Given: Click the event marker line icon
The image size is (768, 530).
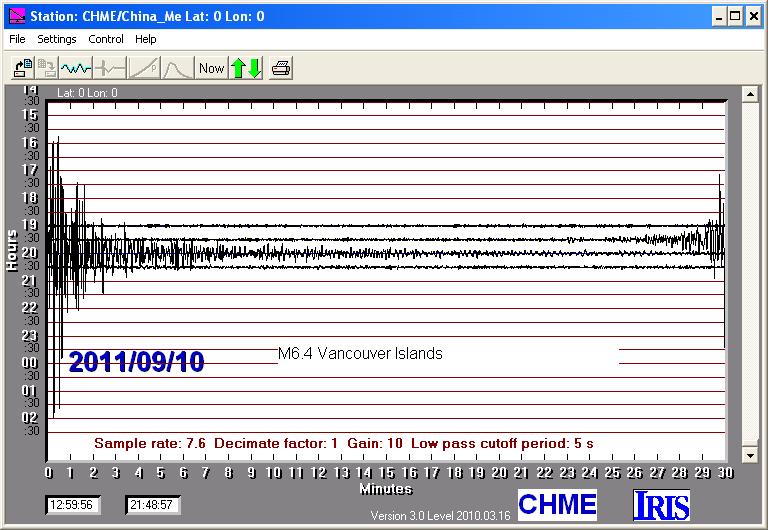Looking at the screenshot, I should point(109,68).
